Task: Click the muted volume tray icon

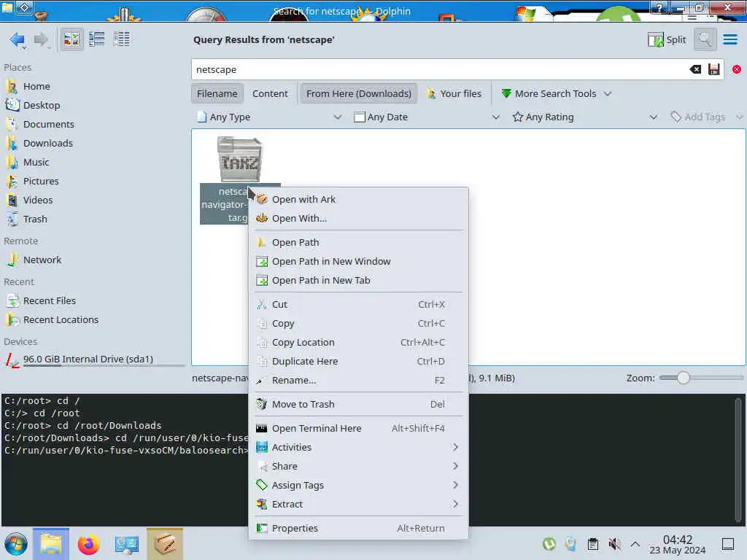Action: click(614, 544)
